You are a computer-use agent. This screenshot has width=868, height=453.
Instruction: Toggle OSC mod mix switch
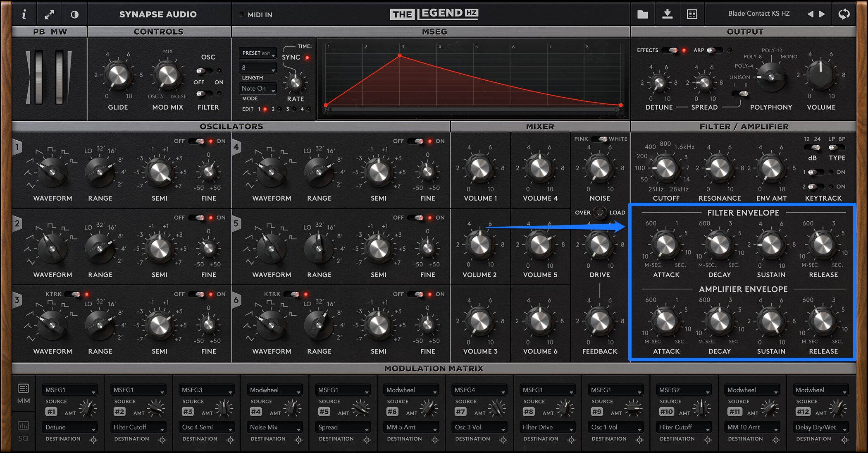click(x=205, y=71)
